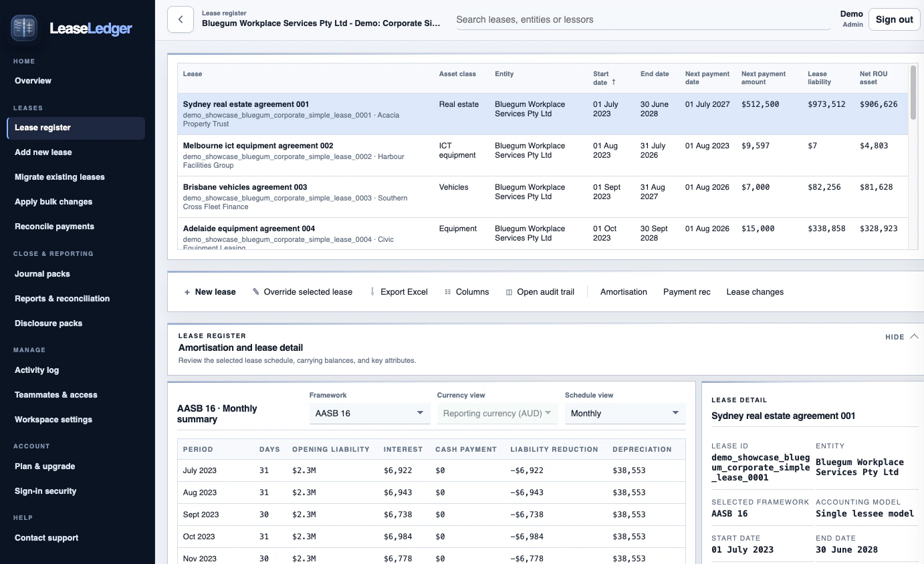Click Override selected lease
This screenshot has width=924, height=564.
(302, 292)
